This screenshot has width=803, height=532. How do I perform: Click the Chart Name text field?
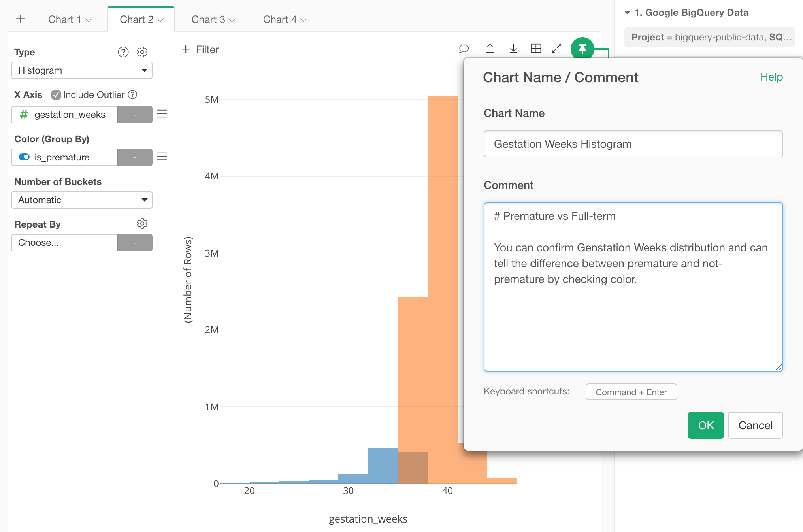tap(633, 144)
